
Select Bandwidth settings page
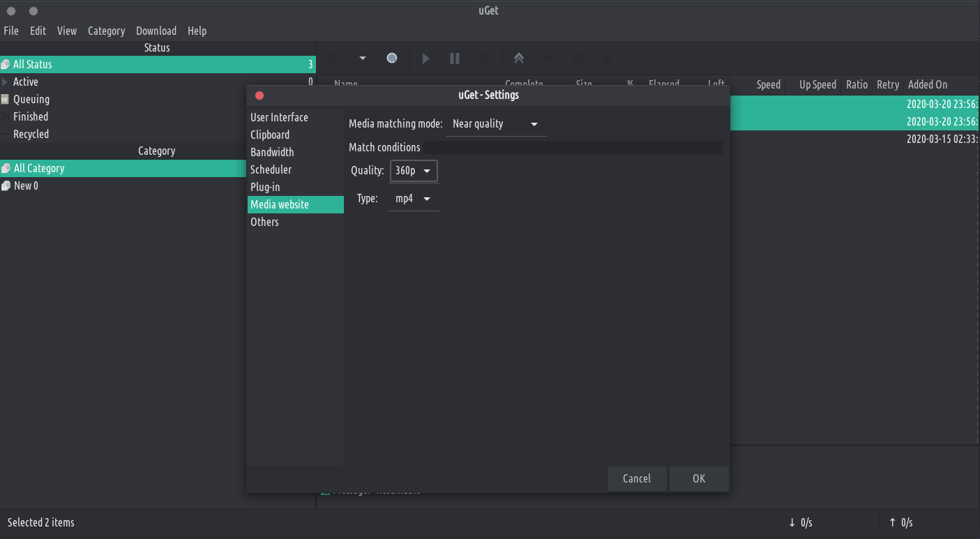tap(296, 152)
